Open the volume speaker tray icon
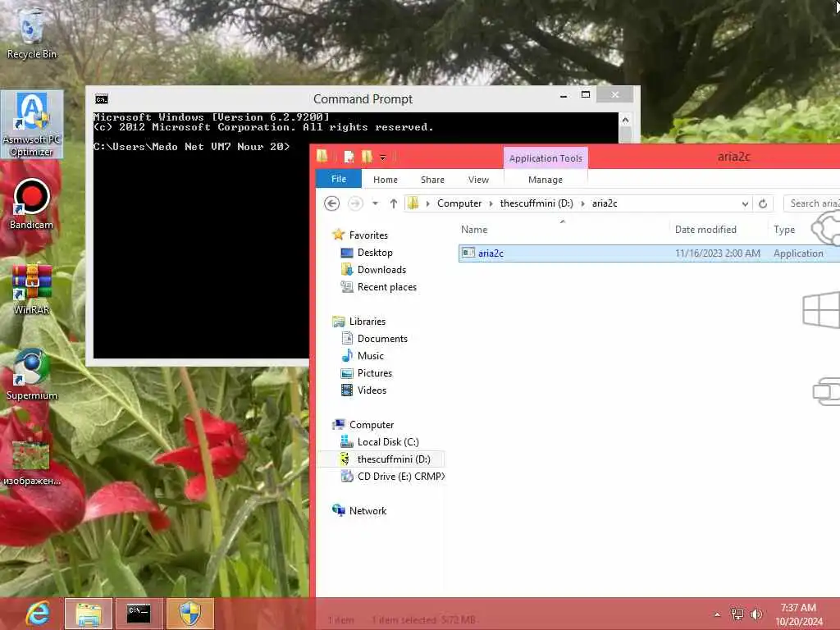This screenshot has height=630, width=840. coord(756,614)
